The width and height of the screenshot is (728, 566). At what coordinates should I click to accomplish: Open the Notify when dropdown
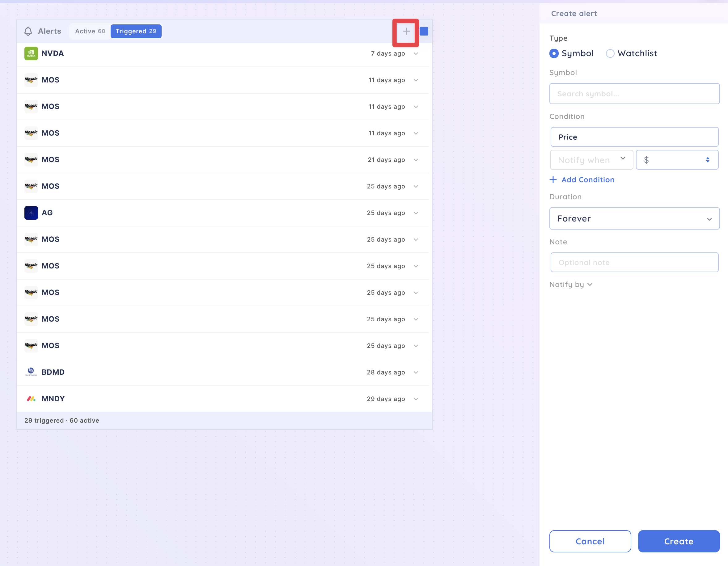tap(591, 160)
